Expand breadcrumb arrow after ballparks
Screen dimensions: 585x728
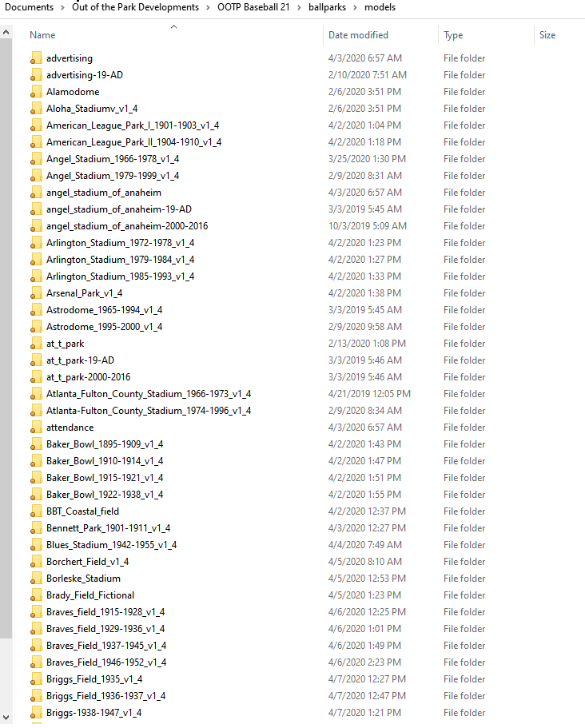click(x=355, y=7)
